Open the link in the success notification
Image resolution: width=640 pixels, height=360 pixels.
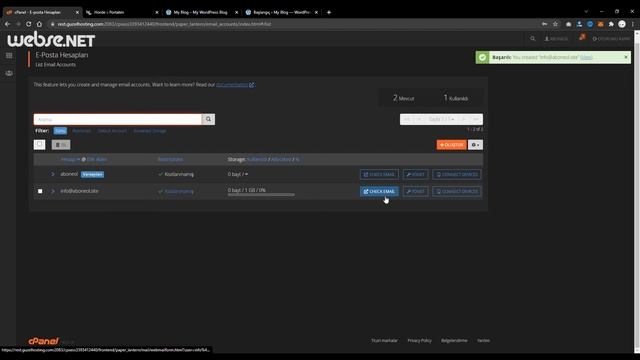click(x=586, y=58)
